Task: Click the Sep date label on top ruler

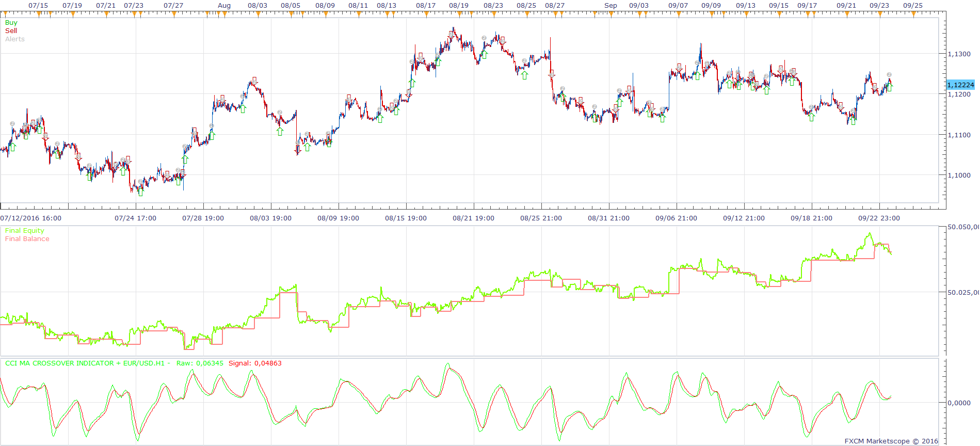Action: coord(611,6)
